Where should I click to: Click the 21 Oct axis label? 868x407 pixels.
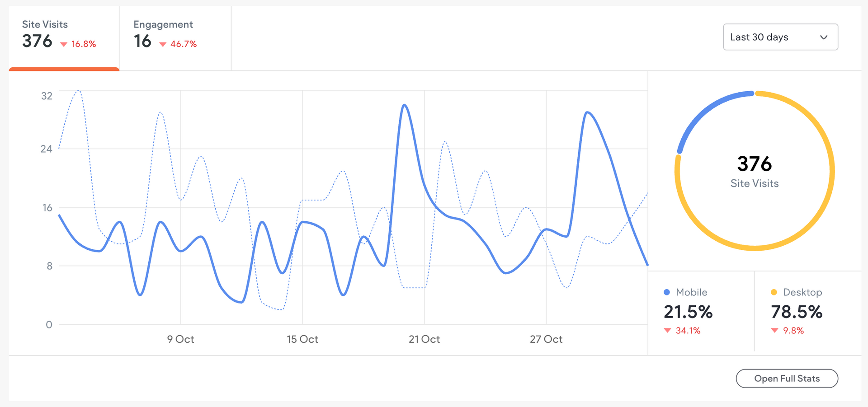pos(424,339)
